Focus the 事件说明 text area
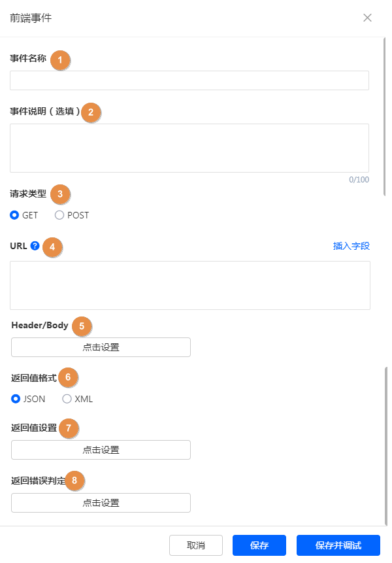Screen dimensions: 392x563 189,148
